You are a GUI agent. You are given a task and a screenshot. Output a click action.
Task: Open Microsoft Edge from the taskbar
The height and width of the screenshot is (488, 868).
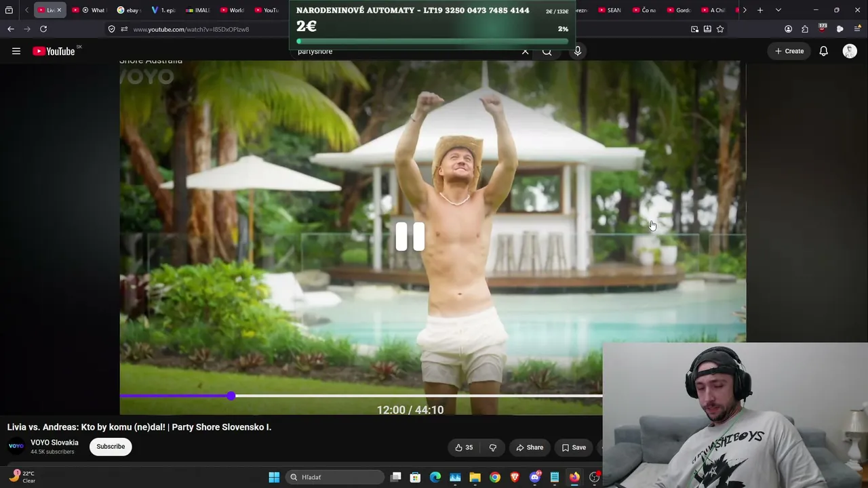pos(435,477)
